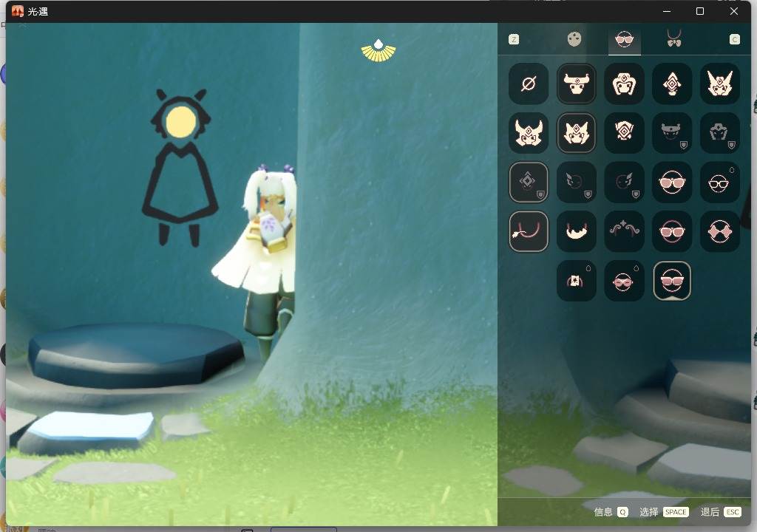Open the necklace accessories tab
This screenshot has width=757, height=532.
674,38
